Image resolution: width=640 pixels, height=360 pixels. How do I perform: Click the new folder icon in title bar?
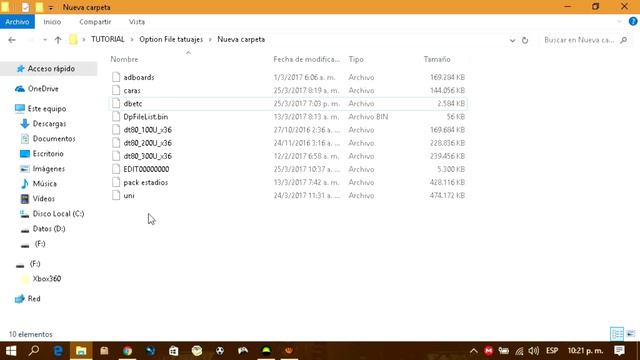point(39,7)
